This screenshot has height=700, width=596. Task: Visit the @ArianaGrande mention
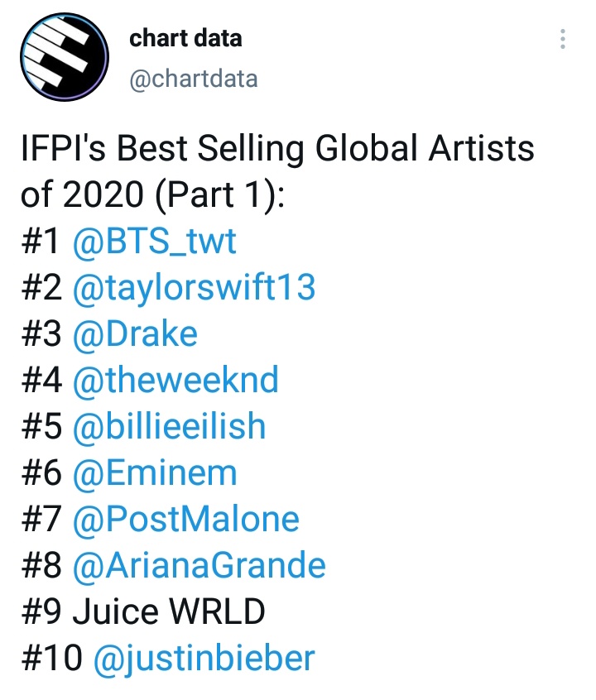[x=199, y=566]
